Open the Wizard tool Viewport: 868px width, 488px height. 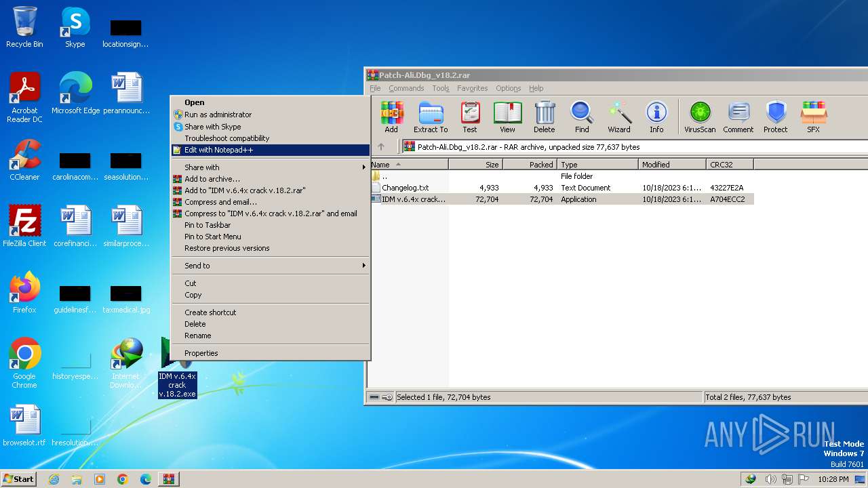(619, 117)
